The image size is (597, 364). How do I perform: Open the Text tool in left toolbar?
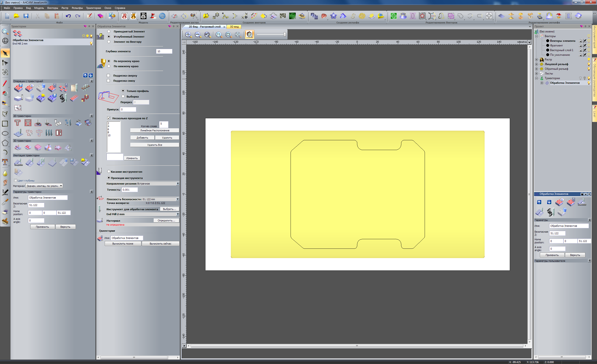(x=5, y=162)
